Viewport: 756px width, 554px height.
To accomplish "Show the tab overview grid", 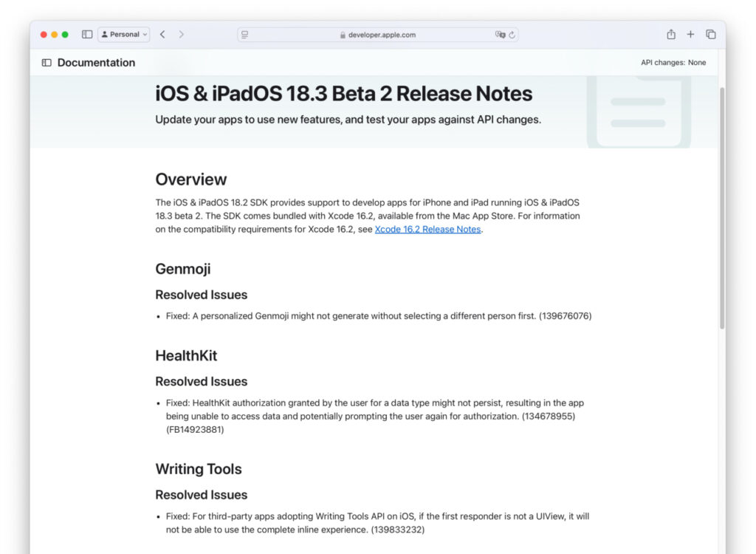I will click(x=709, y=34).
